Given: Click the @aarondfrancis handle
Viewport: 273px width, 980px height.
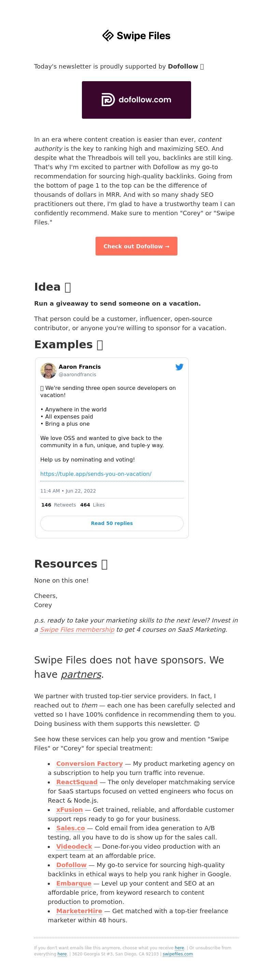Looking at the screenshot, I should (77, 375).
